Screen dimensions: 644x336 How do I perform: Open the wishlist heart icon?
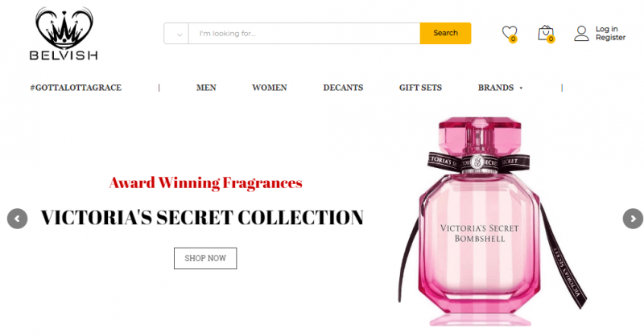(510, 34)
